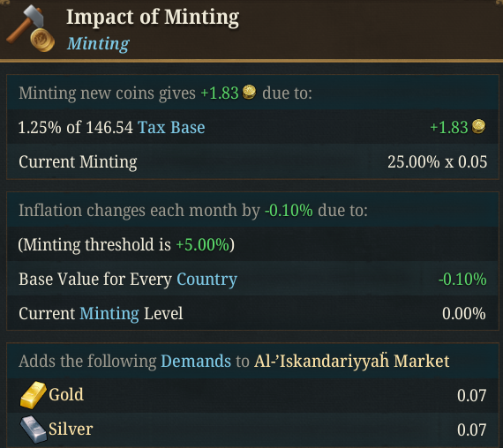The height and width of the screenshot is (448, 503).
Task: Click the Minting link in Current Minting Level
Action: click(x=109, y=313)
